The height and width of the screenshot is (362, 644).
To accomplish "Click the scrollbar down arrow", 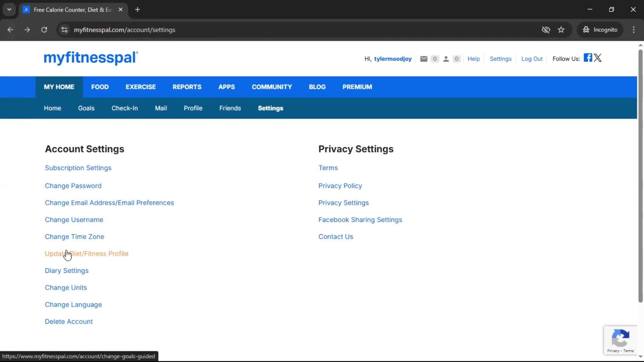I will (x=640, y=356).
